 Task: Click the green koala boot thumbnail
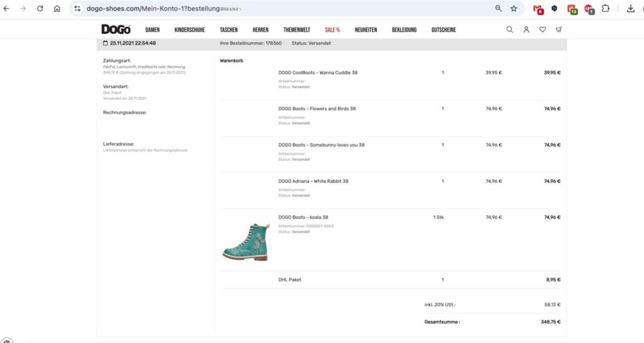247,242
